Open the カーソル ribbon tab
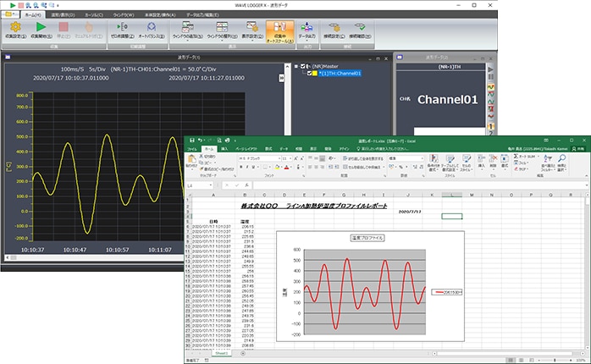 (x=94, y=14)
